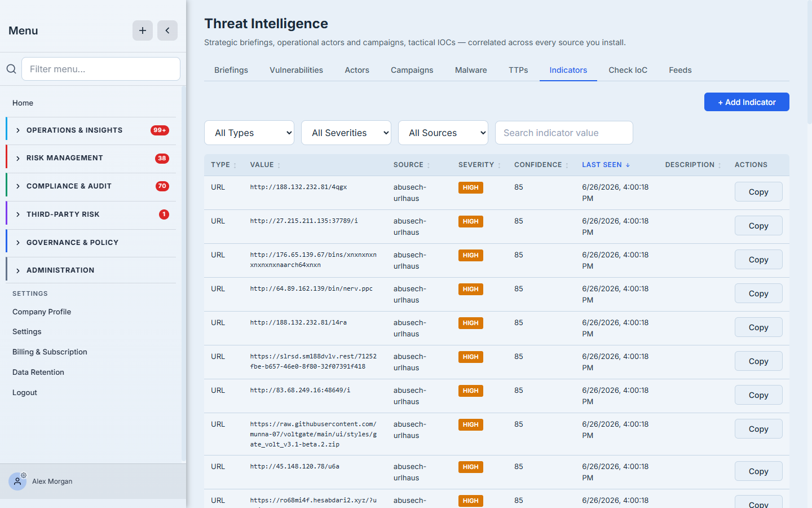812x508 pixels.
Task: Open Data Retention page
Action: (38, 372)
